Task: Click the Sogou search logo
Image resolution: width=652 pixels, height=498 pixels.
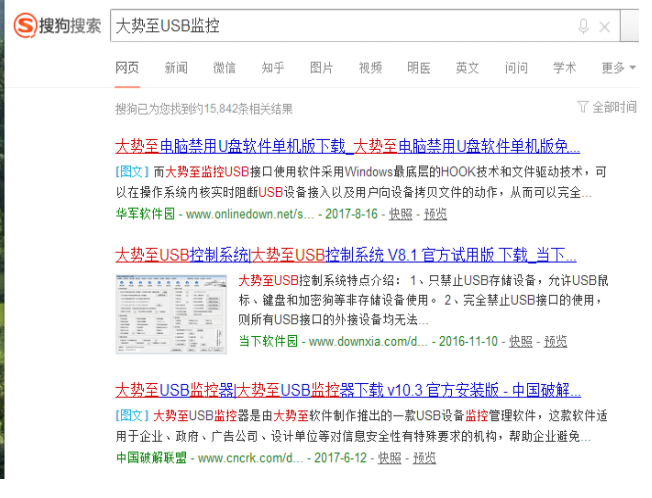Action: pyautogui.click(x=57, y=26)
